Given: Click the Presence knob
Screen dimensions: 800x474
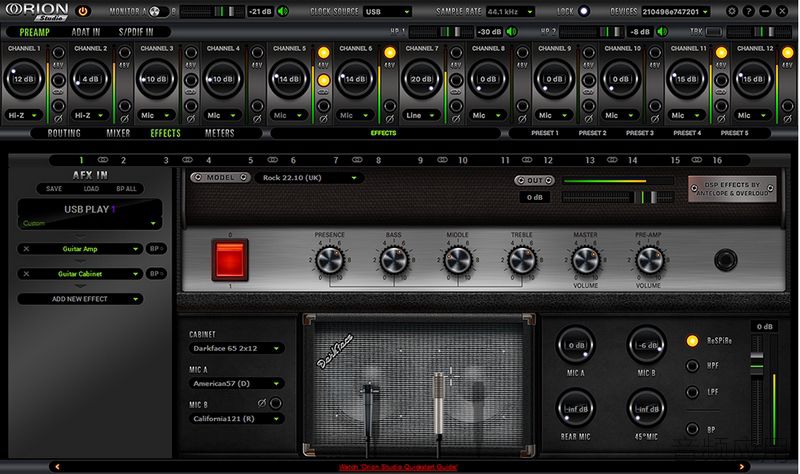Looking at the screenshot, I should coord(330,260).
